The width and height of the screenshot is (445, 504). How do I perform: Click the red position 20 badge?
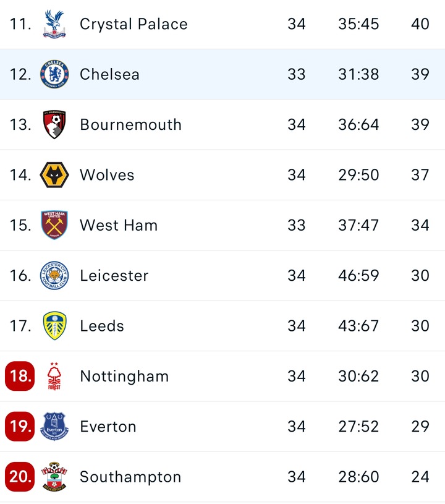point(20,477)
